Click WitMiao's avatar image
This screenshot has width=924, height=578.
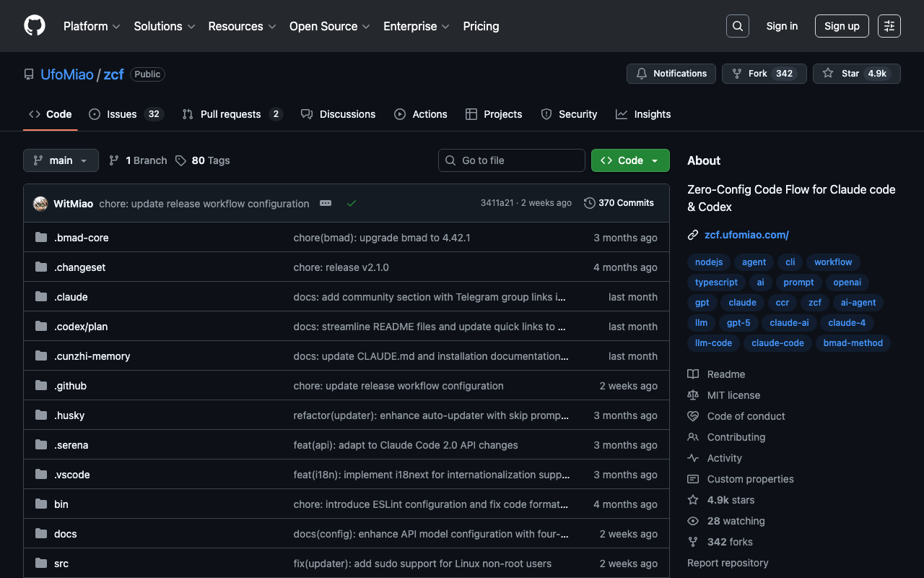click(40, 204)
